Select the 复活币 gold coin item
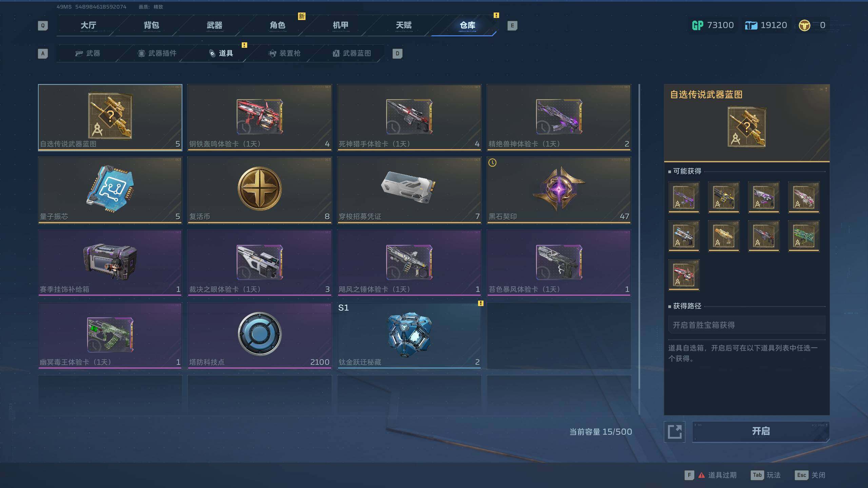The height and width of the screenshot is (488, 868). pos(259,190)
